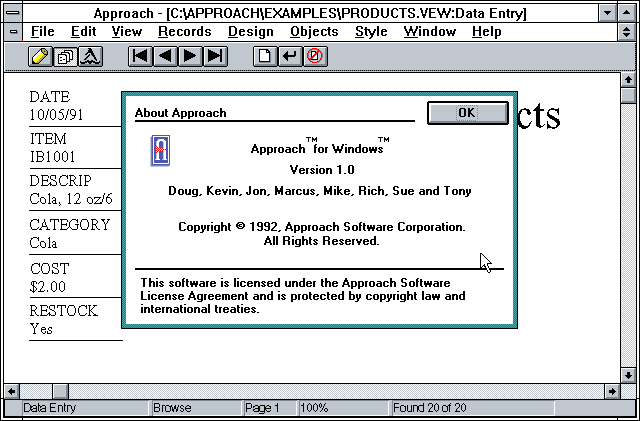The width and height of the screenshot is (640, 421).
Task: Open the Window menu
Action: click(x=430, y=32)
